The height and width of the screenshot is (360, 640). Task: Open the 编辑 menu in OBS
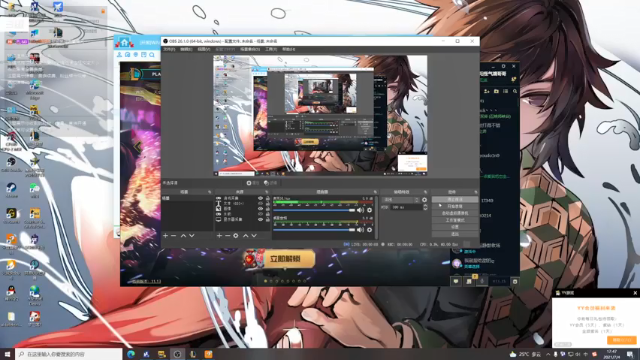tap(186, 49)
